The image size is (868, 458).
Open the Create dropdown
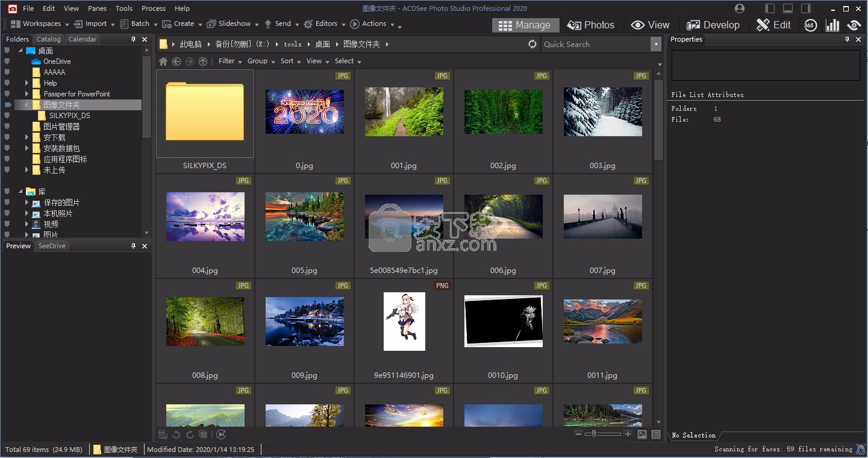click(x=182, y=24)
